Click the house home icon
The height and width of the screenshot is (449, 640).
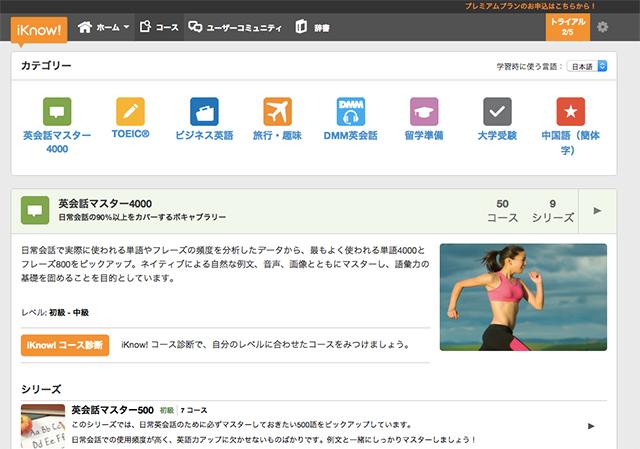(85, 27)
